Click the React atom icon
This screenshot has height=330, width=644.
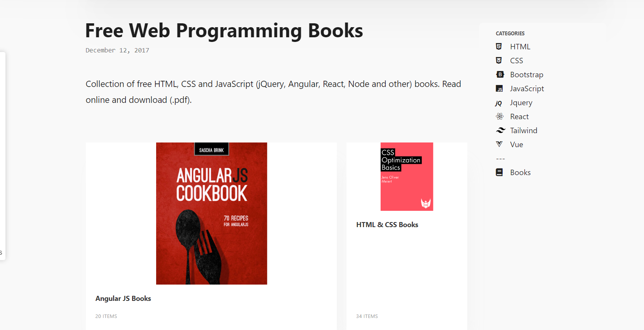tap(500, 116)
